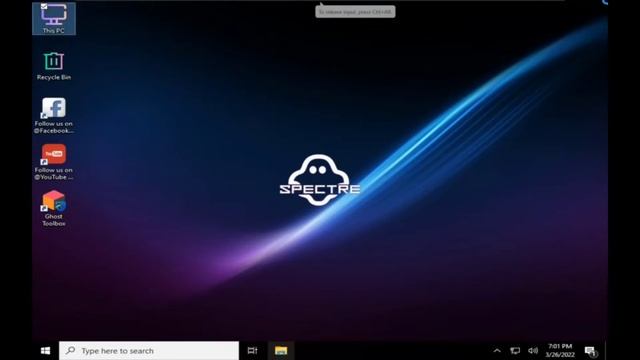Click the 'Type here to search' box
The height and width of the screenshot is (360, 640).
pos(149,351)
